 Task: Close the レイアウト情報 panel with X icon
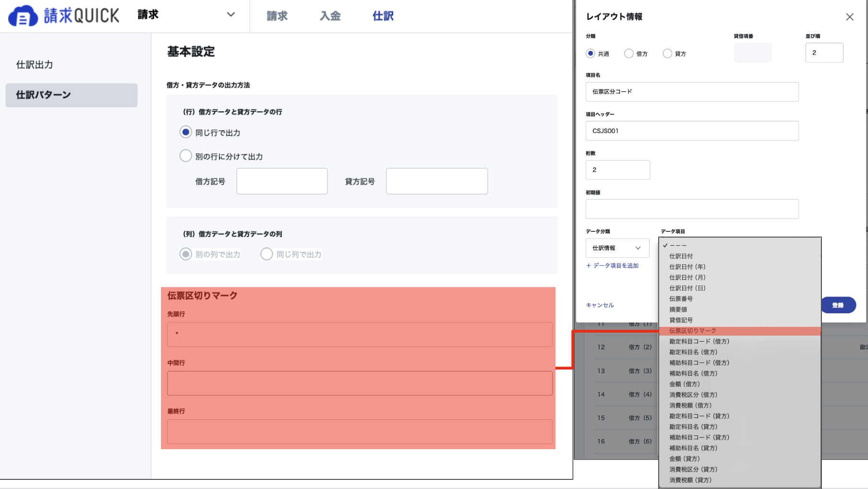[x=849, y=17]
